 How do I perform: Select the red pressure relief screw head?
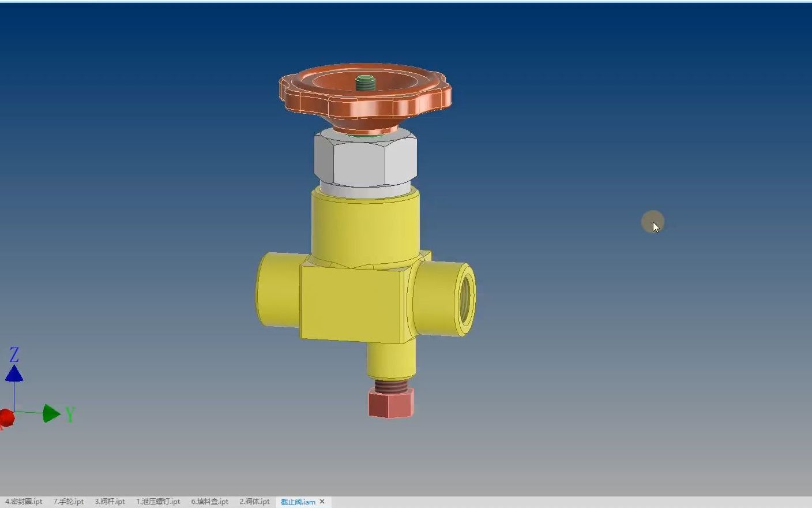point(392,404)
